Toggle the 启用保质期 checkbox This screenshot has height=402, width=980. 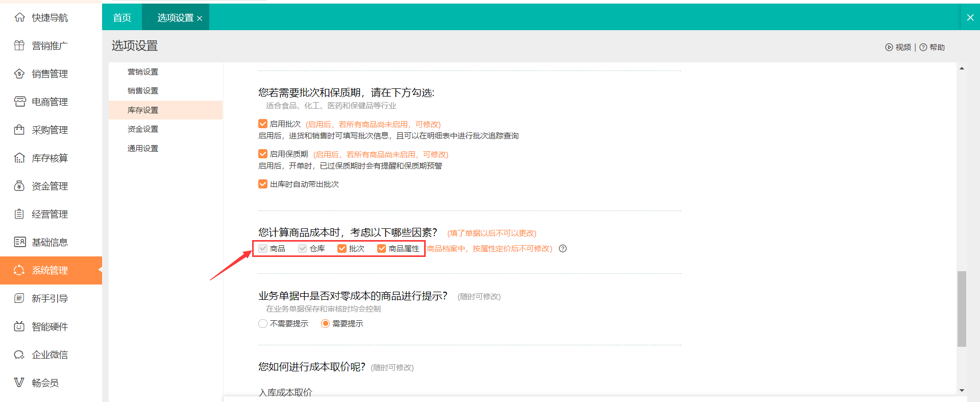point(263,154)
